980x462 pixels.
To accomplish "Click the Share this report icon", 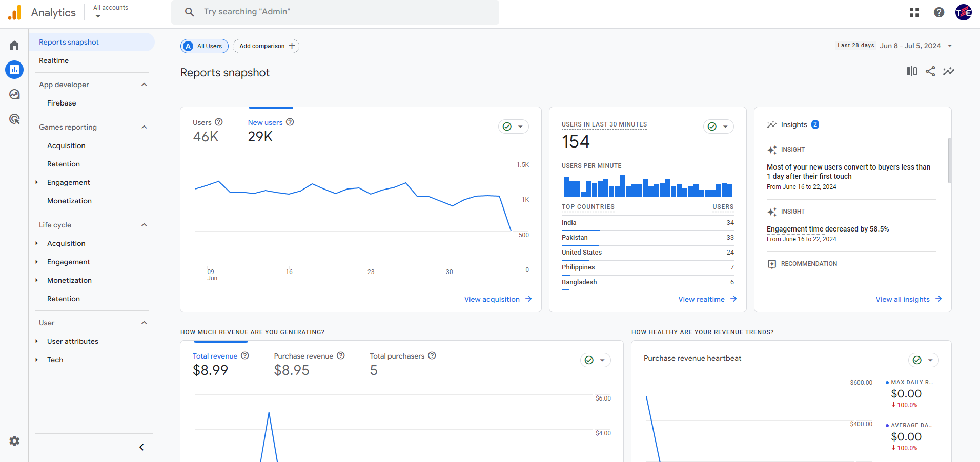I will [930, 71].
